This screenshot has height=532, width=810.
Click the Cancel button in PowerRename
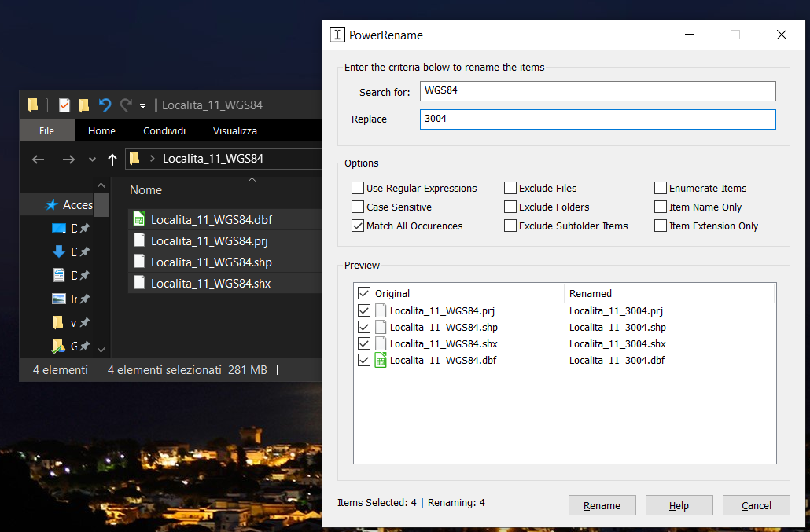[x=756, y=505]
